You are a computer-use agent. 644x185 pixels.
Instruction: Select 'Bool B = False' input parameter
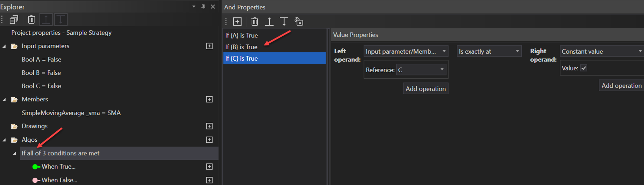[x=41, y=73]
